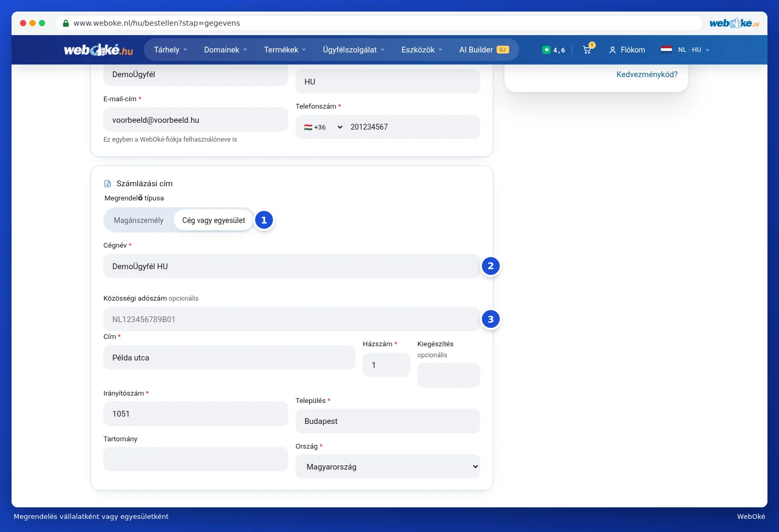The width and height of the screenshot is (779, 532).
Task: Click the Kiegészítés optional field
Action: click(x=449, y=376)
